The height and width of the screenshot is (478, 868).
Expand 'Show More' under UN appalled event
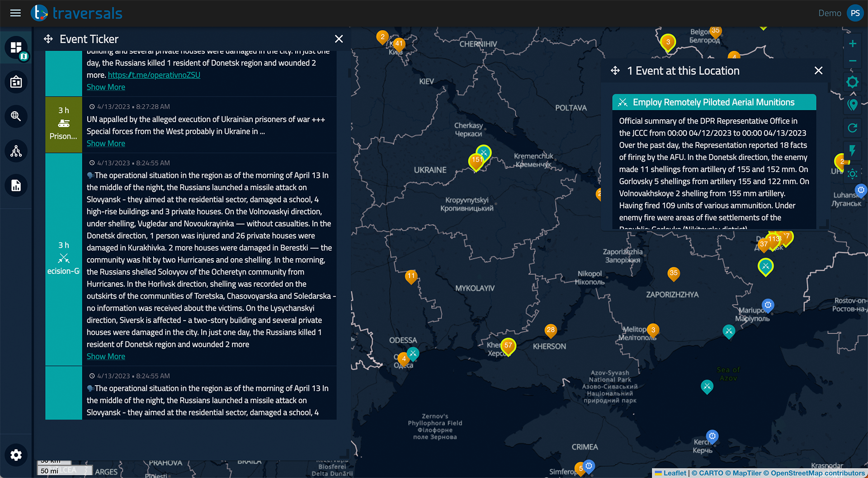tap(106, 143)
